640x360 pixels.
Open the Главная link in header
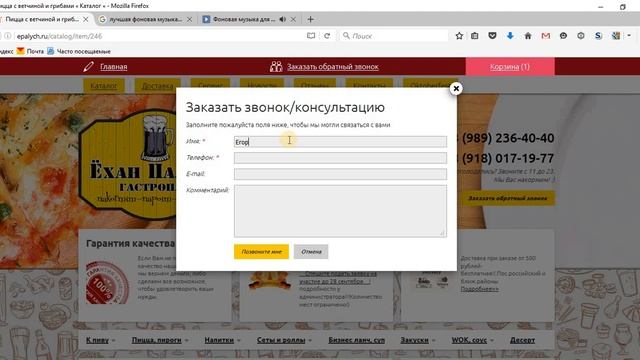point(114,67)
